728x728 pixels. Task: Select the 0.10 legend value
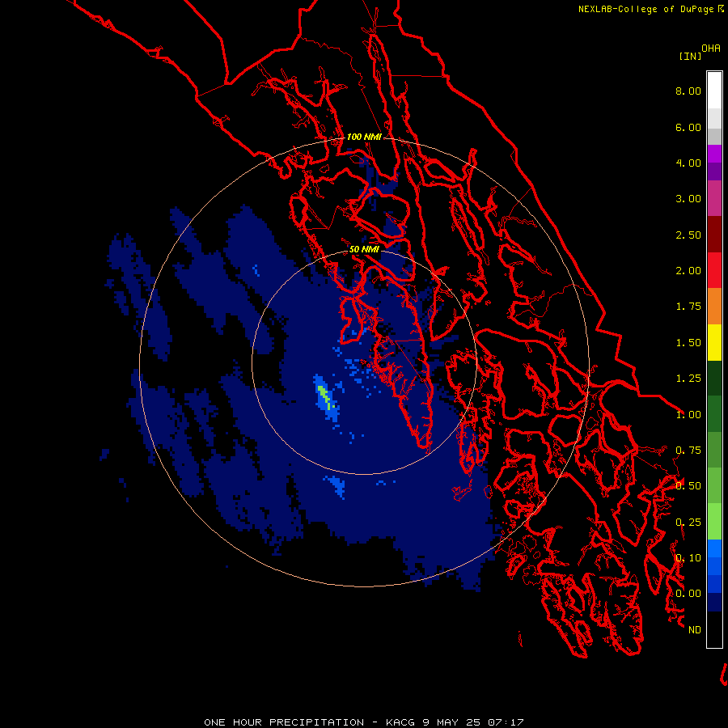(x=688, y=558)
